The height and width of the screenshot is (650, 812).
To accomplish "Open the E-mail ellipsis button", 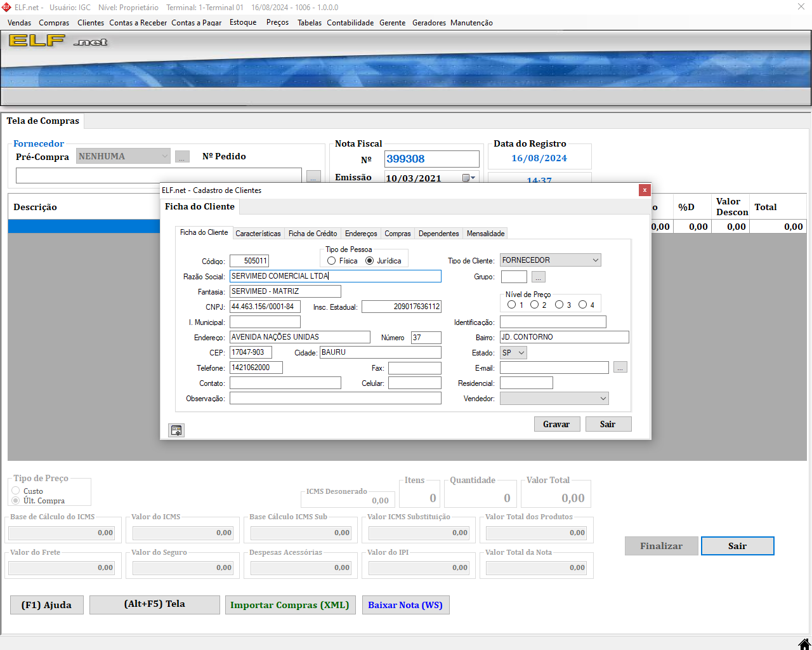I will point(620,368).
